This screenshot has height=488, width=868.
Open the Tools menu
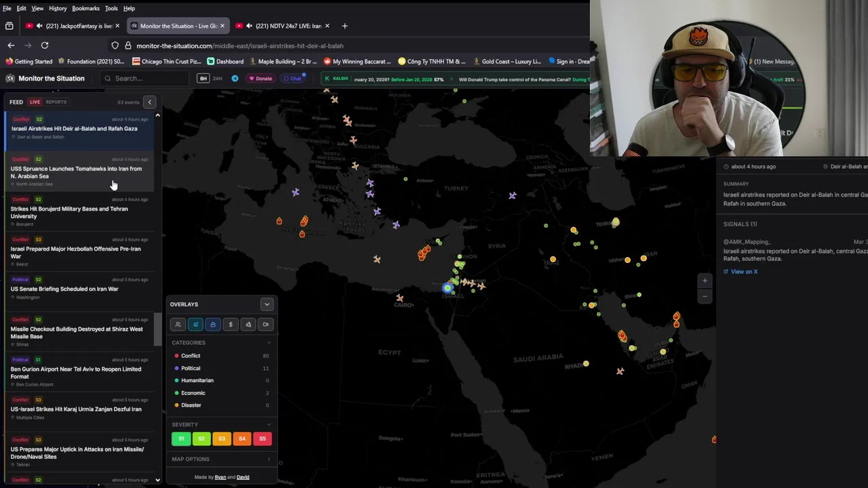111,8
